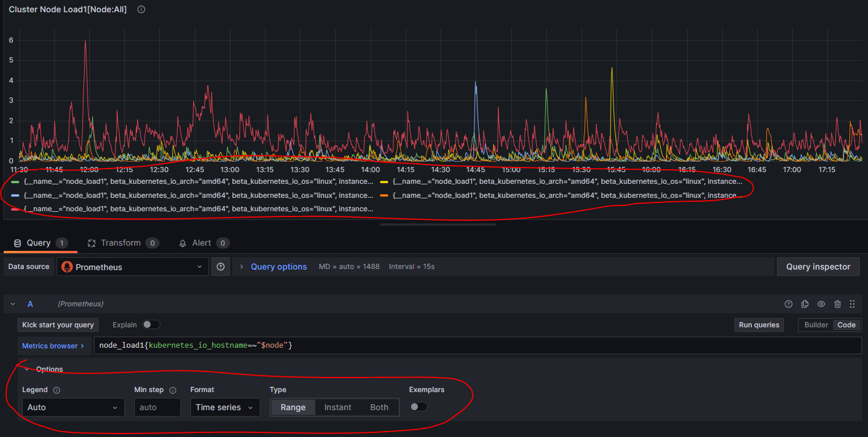Click the Legend info icon
Image resolution: width=868 pixels, height=437 pixels.
(x=57, y=390)
